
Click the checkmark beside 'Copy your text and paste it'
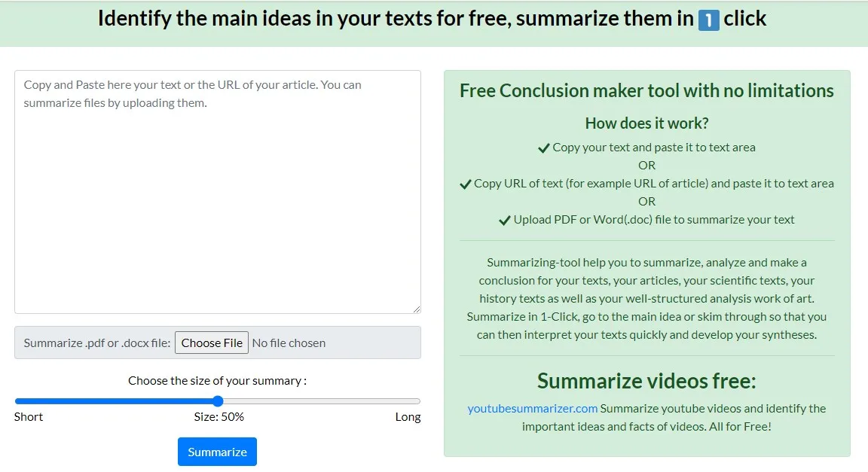coord(543,148)
